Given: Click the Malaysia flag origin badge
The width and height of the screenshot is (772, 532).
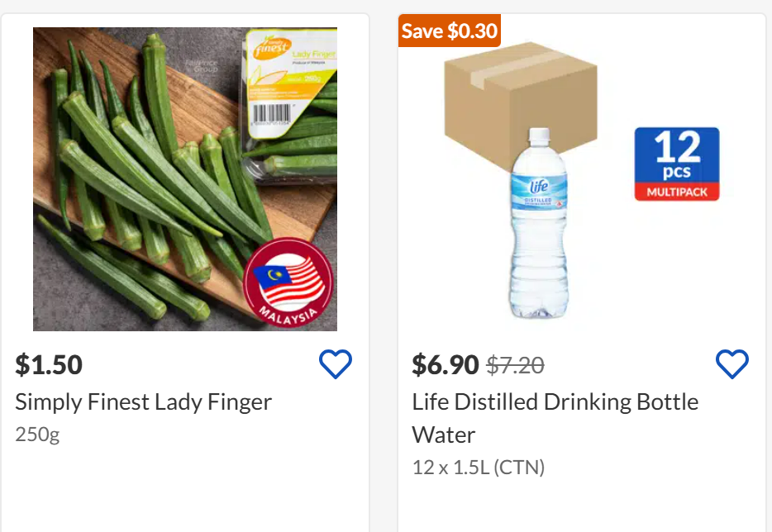Looking at the screenshot, I should coord(288,283).
